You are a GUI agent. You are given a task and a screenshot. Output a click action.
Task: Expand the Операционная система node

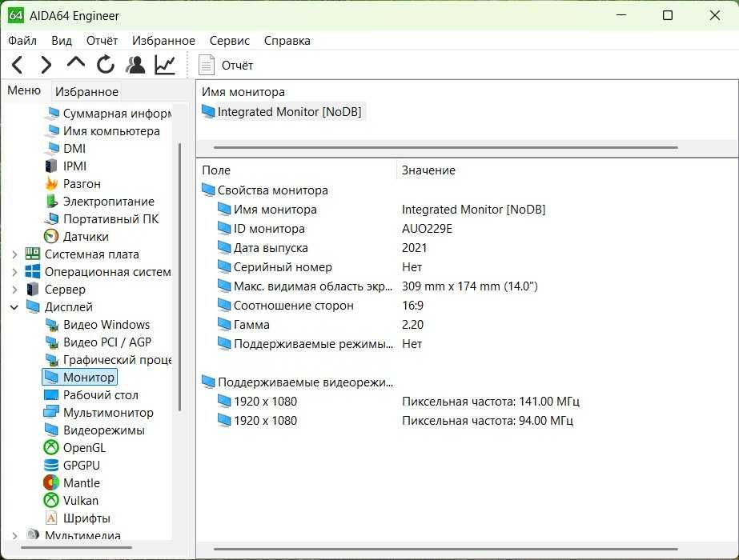coord(14,272)
